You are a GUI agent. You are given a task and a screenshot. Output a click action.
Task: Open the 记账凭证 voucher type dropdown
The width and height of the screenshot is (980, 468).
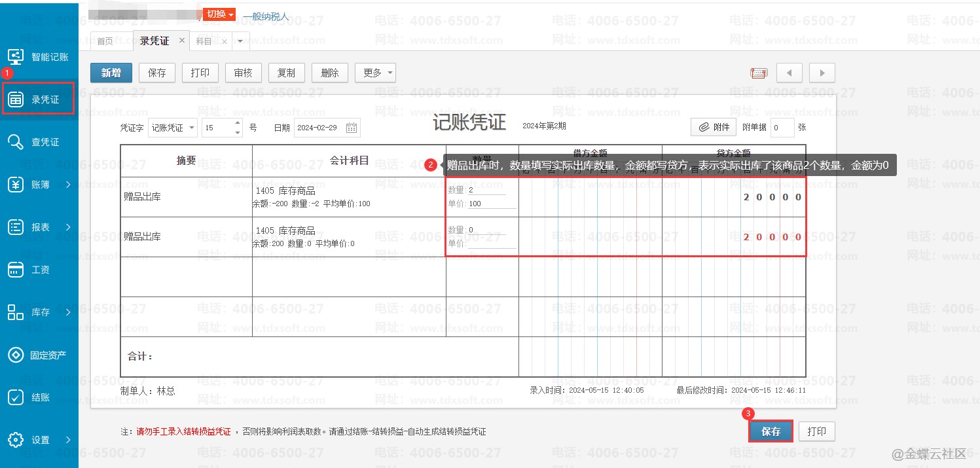tap(173, 128)
